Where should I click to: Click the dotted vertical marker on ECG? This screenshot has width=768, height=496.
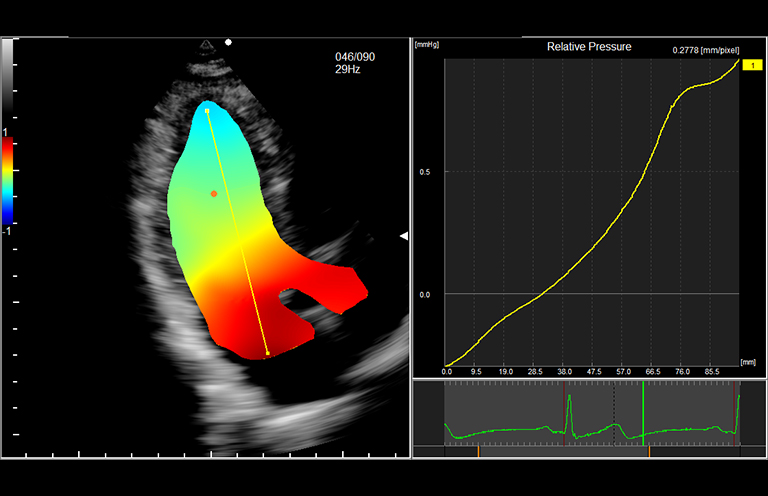614,415
